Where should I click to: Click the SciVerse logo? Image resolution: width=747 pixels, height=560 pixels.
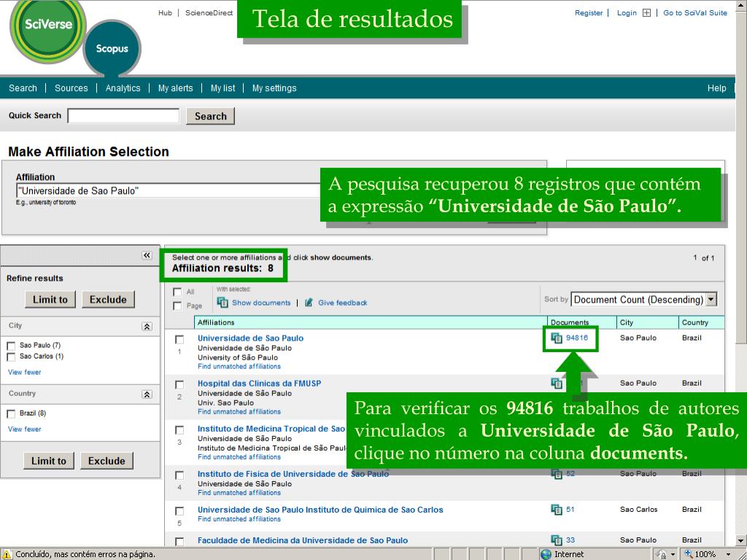(x=47, y=31)
